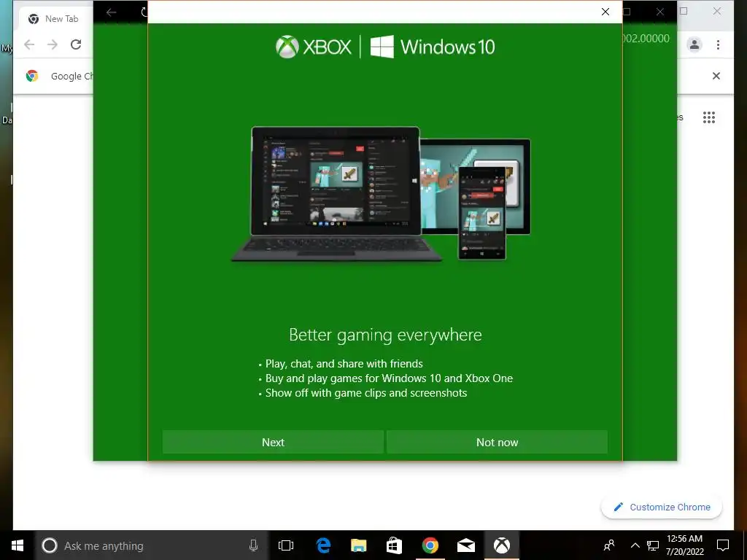The image size is (747, 560).
Task: Open Task View from taskbar
Action: [286, 545]
